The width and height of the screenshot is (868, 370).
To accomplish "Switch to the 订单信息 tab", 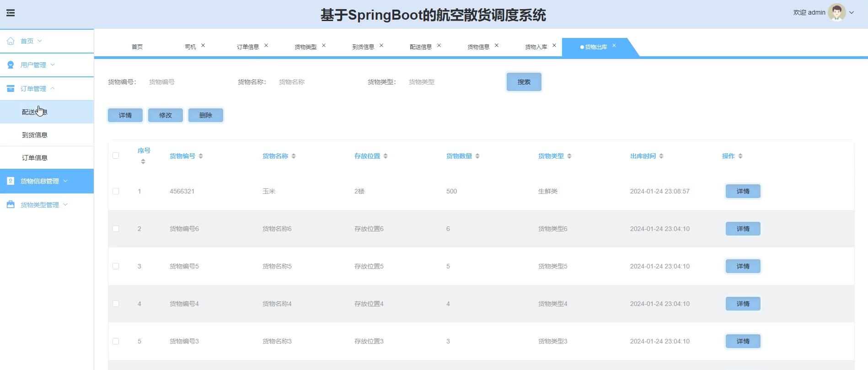I will click(248, 47).
